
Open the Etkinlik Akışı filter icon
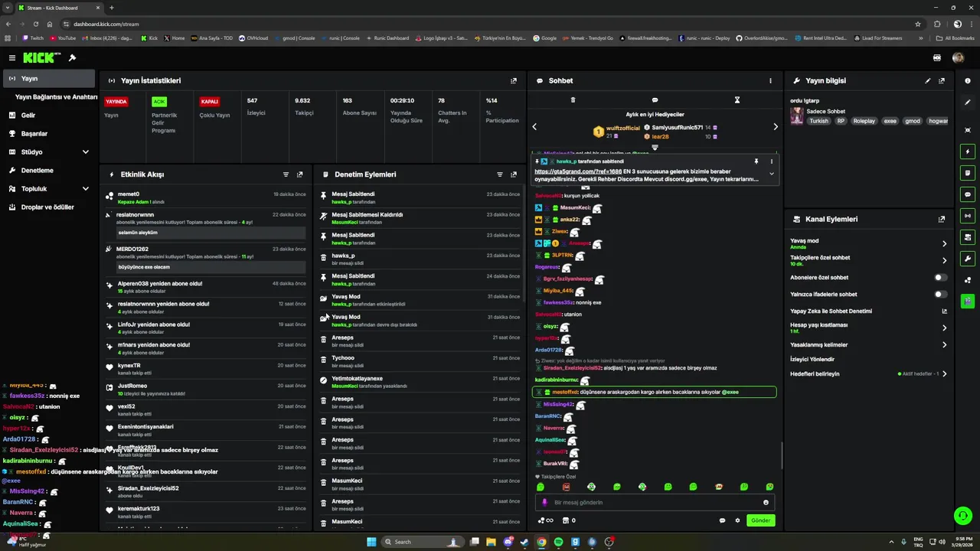pyautogui.click(x=286, y=174)
